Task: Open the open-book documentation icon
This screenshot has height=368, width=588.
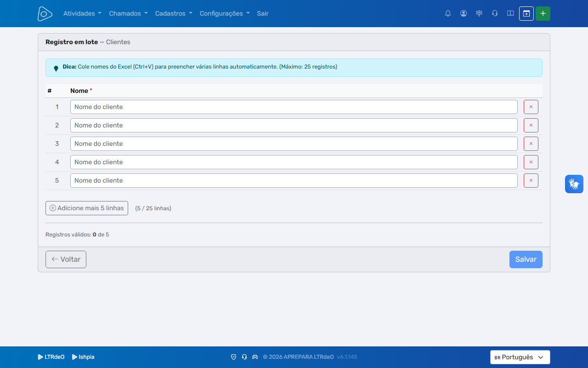Action: point(510,13)
